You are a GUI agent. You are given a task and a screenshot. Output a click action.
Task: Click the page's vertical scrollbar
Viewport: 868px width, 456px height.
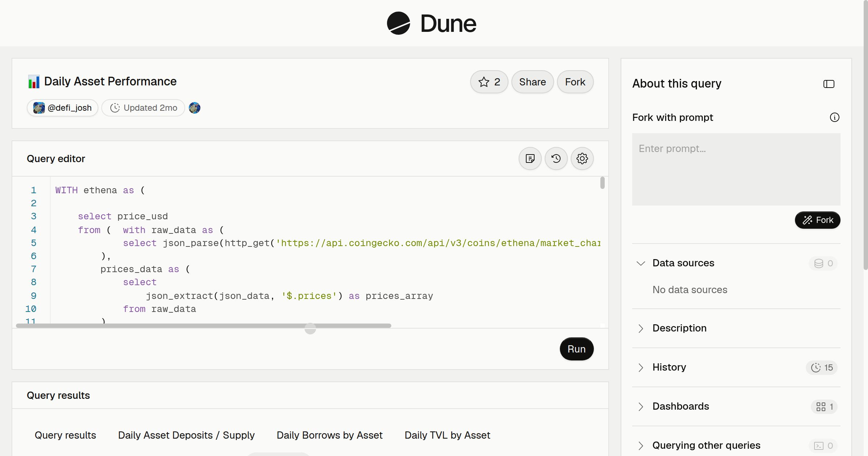point(865,135)
